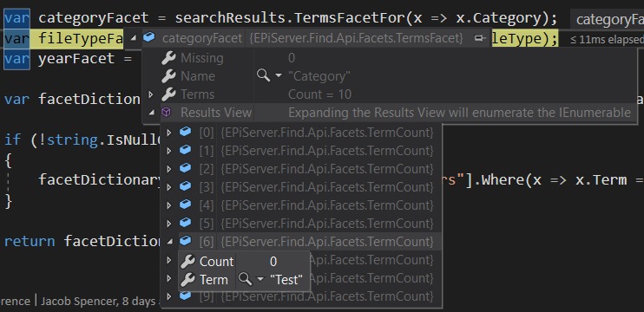Viewport: 644px width, 312px height.
Task: Click the purple Results View cube icon
Action: point(166,113)
